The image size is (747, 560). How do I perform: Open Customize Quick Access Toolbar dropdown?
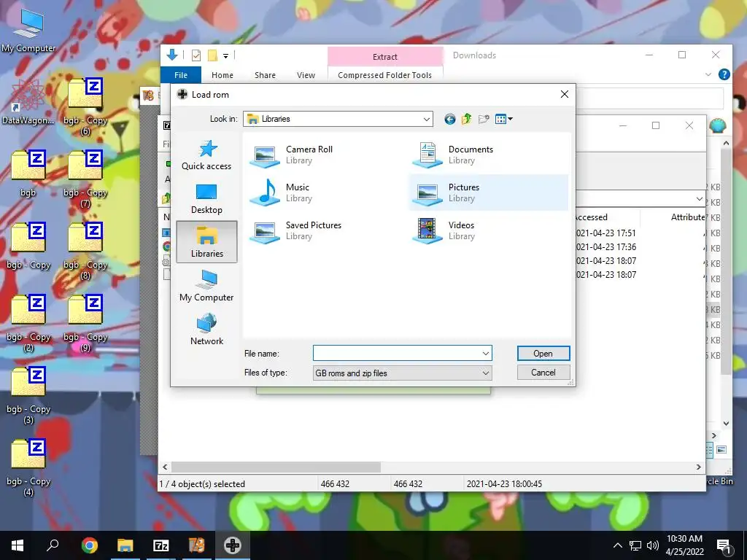click(226, 55)
